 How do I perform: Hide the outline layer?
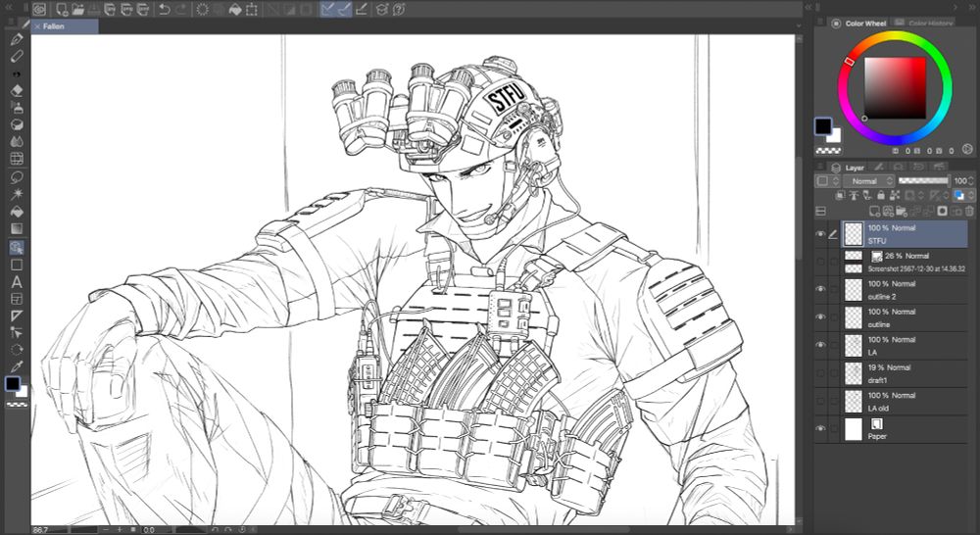pyautogui.click(x=820, y=317)
